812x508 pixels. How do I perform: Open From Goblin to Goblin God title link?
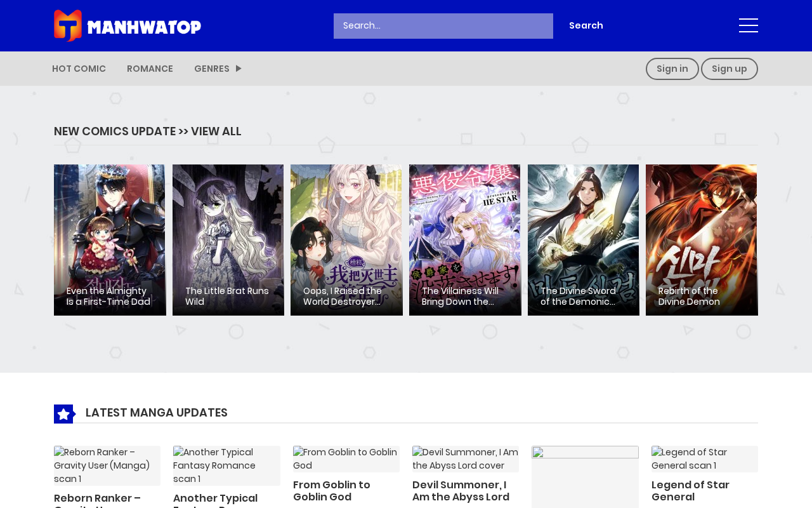click(x=332, y=491)
